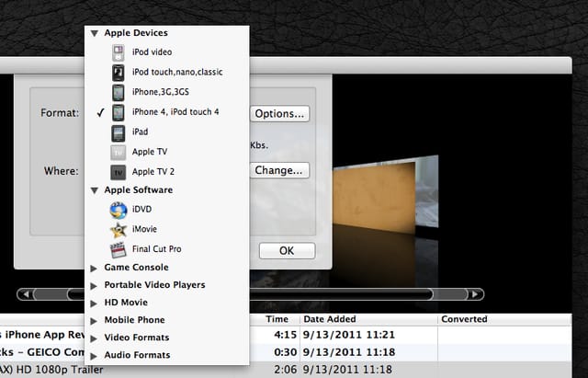Expand the Game Console category
Viewport: 588px width, 378px height.
94,268
